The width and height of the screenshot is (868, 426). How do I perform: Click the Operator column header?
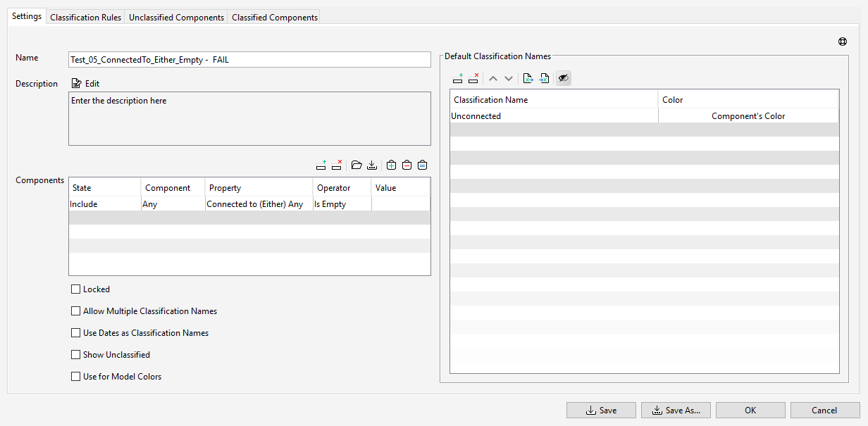click(342, 187)
